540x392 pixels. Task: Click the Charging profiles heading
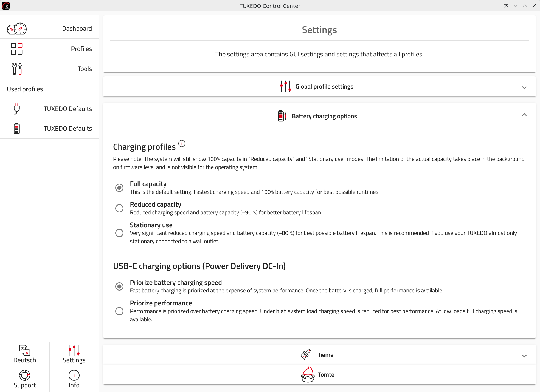pos(144,147)
